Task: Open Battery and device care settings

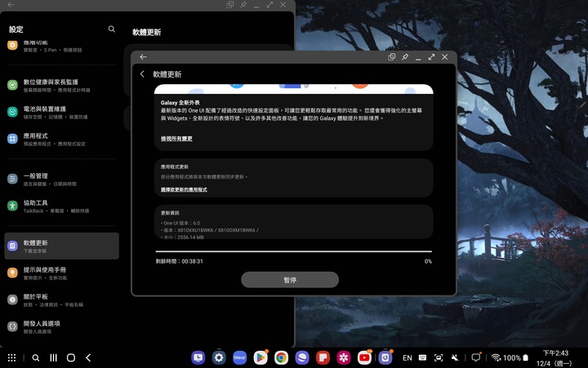Action: point(61,113)
